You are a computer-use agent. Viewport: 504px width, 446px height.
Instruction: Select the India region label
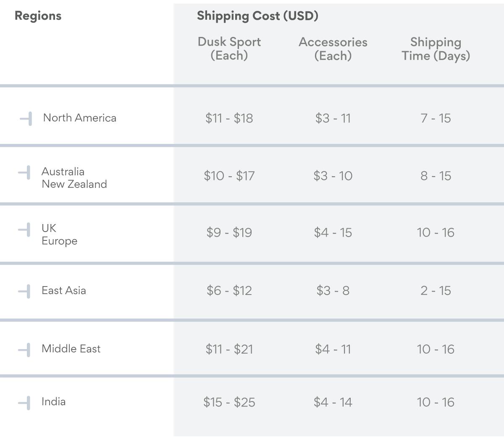(53, 402)
